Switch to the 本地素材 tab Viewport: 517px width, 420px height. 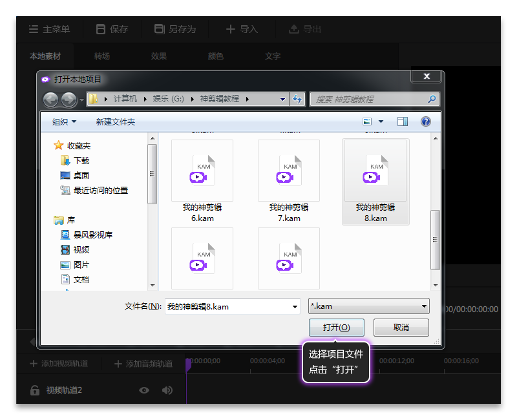point(45,56)
